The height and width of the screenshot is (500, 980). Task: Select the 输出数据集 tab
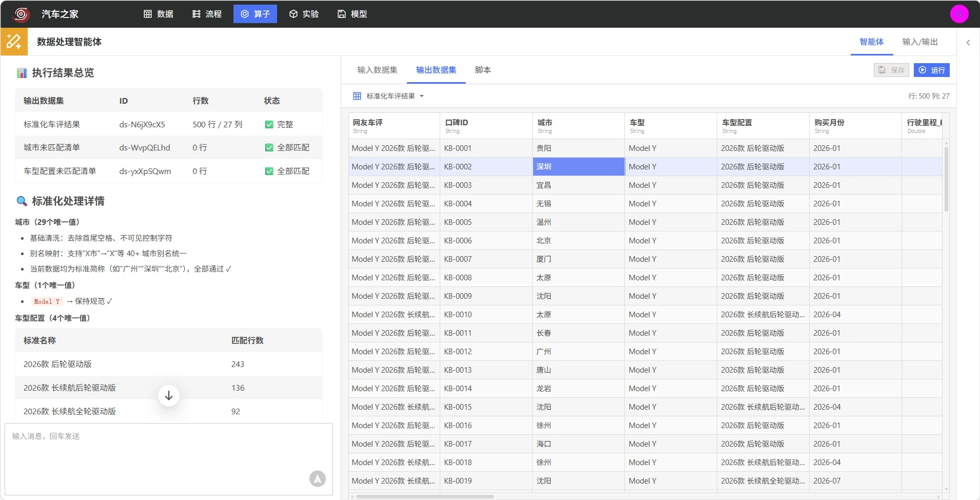tap(436, 70)
